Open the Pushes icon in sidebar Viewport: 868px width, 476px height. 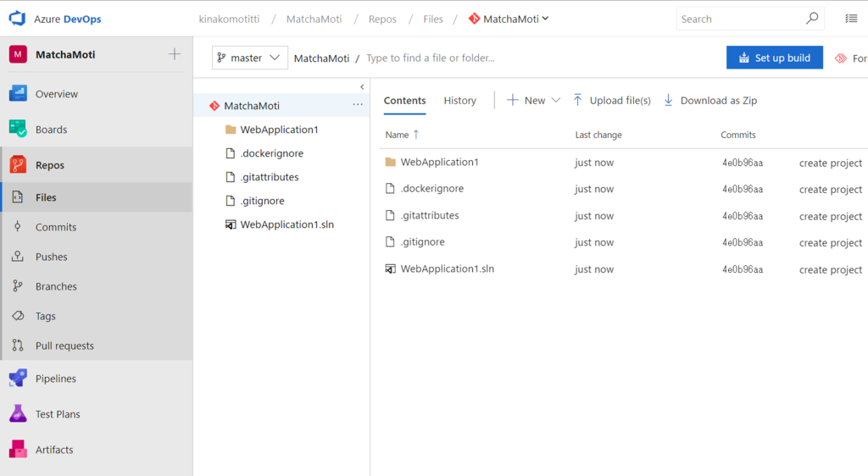tap(18, 256)
